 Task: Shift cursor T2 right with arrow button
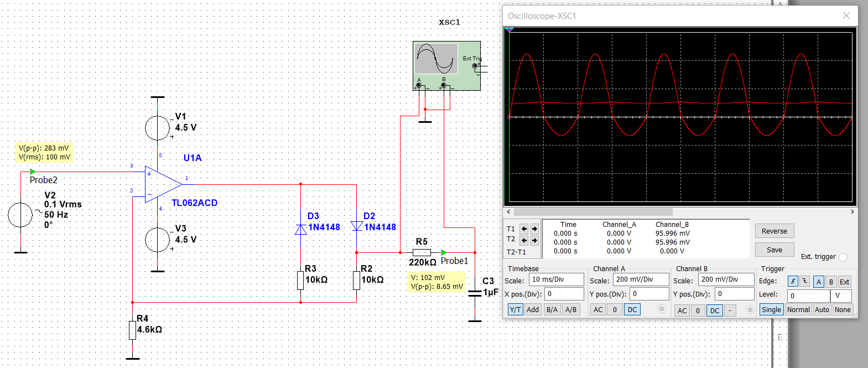534,240
